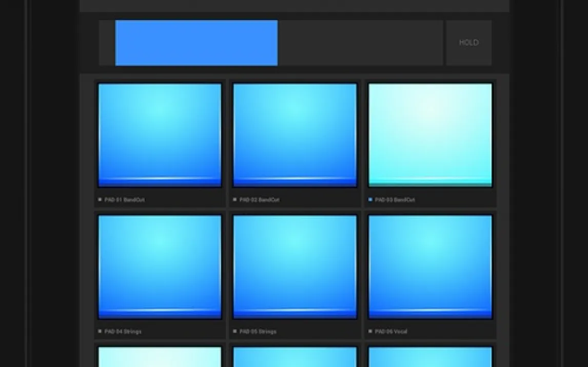Screen dimensions: 588x367
Task: Click the indicator dot beside PAD 06 Vocal
Action: (370, 331)
